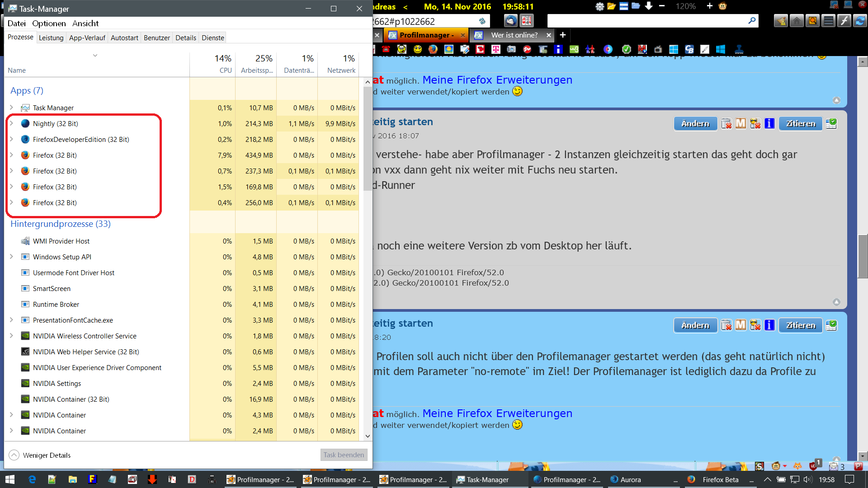Click the search magnifier icon in search box
Screen dimensions: 868x488
pyautogui.click(x=752, y=21)
